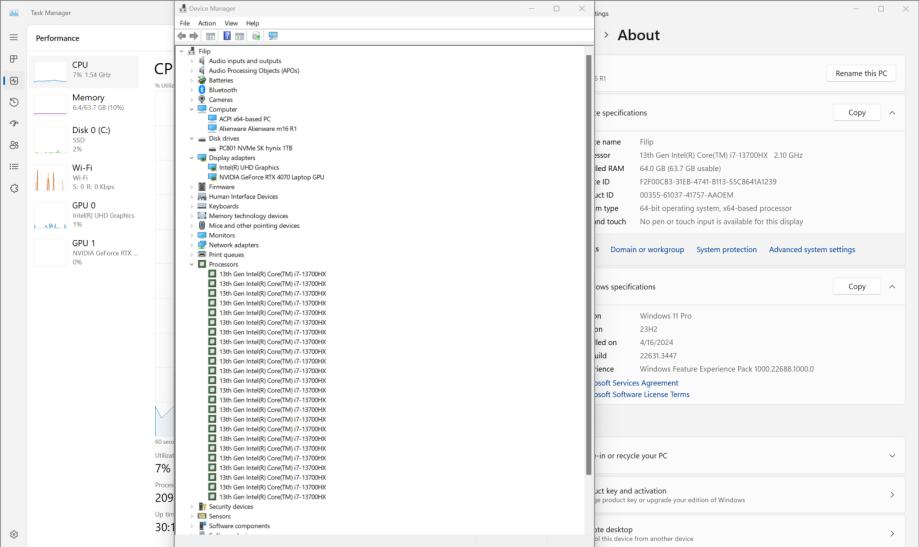Click the Security devices icon in the tree
The image size is (919, 547).
click(202, 507)
